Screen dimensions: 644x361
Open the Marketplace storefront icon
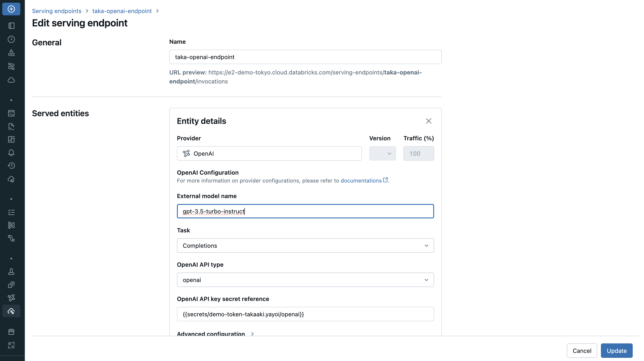tap(11, 332)
